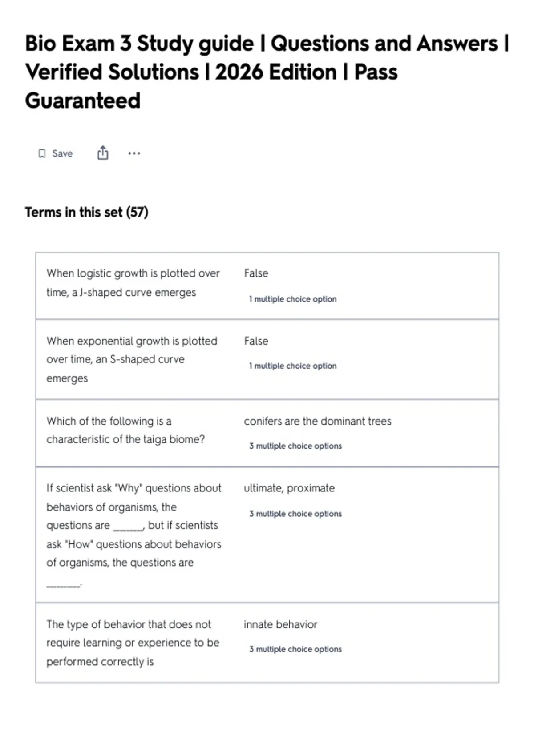Click the 'innate behavior' answer

pyautogui.click(x=280, y=624)
